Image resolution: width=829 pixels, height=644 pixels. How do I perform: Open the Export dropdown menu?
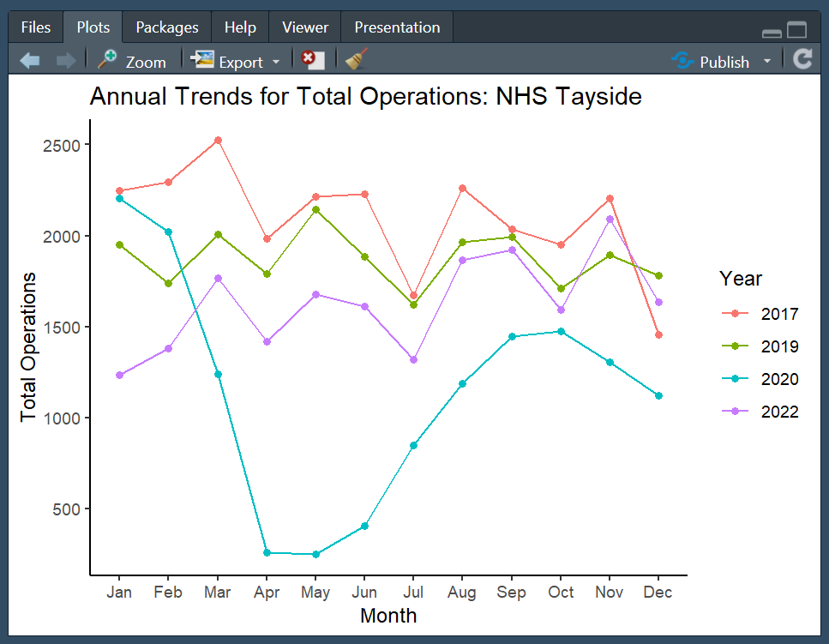click(276, 63)
